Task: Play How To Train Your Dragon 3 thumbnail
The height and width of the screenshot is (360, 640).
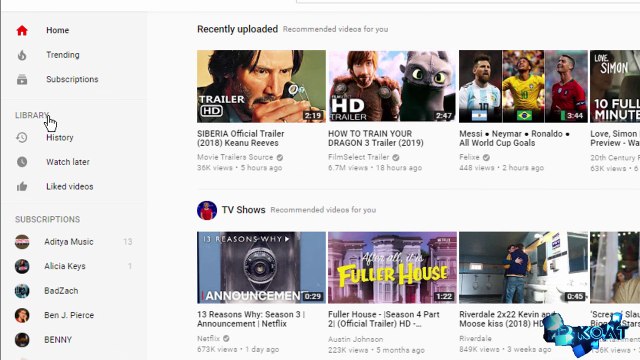Action: pyautogui.click(x=392, y=87)
